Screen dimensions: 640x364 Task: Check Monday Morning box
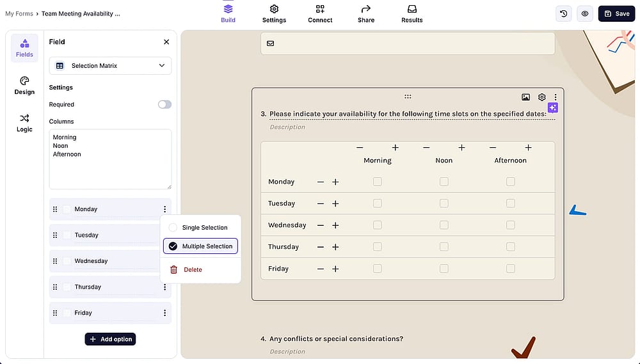click(377, 182)
